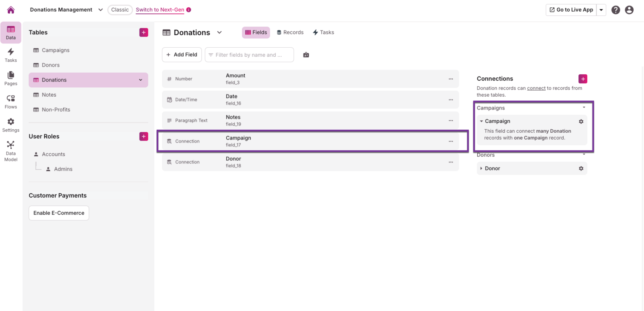Open the Go to Live App dropdown arrow
The height and width of the screenshot is (311, 644).
point(601,10)
